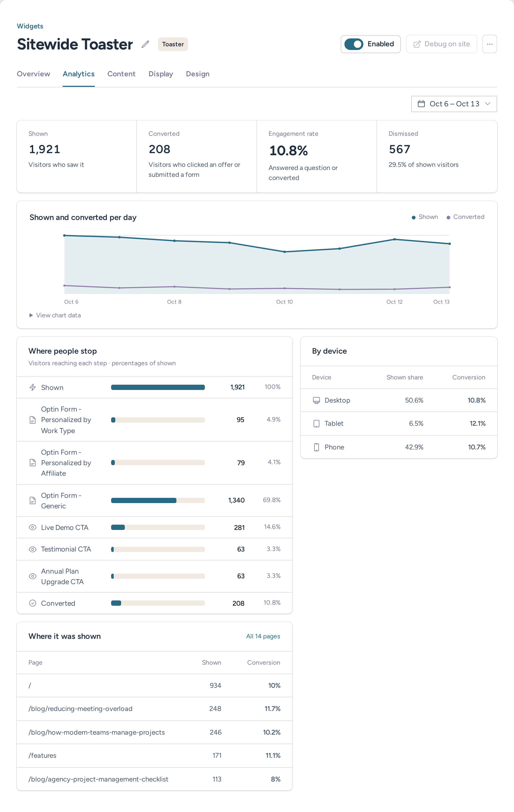The width and height of the screenshot is (514, 812).
Task: Click the Page column header
Action: [x=36, y=663]
